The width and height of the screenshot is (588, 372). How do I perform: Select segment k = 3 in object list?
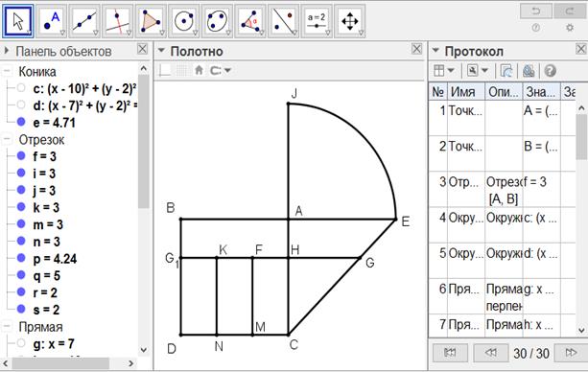click(46, 207)
